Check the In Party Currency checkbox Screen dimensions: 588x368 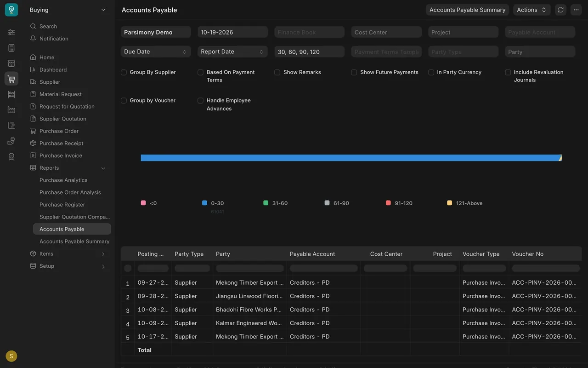pos(431,72)
